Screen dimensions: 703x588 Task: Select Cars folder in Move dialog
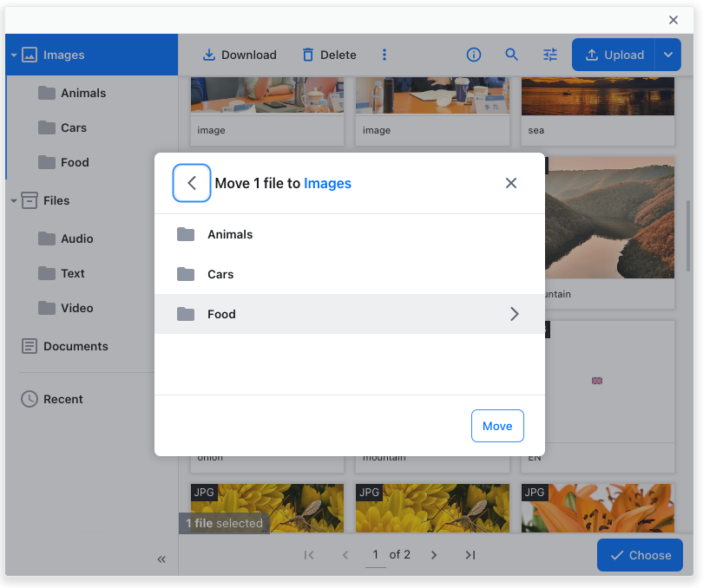pyautogui.click(x=220, y=274)
